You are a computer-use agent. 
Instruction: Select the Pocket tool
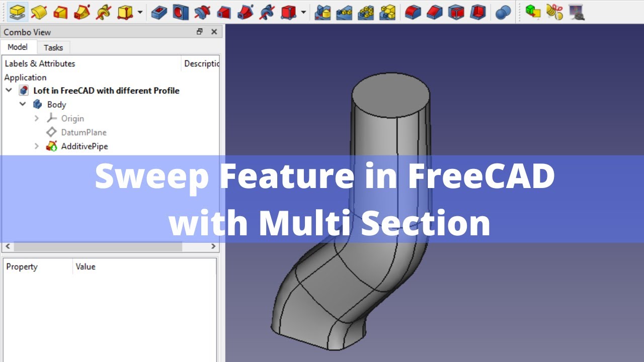158,12
